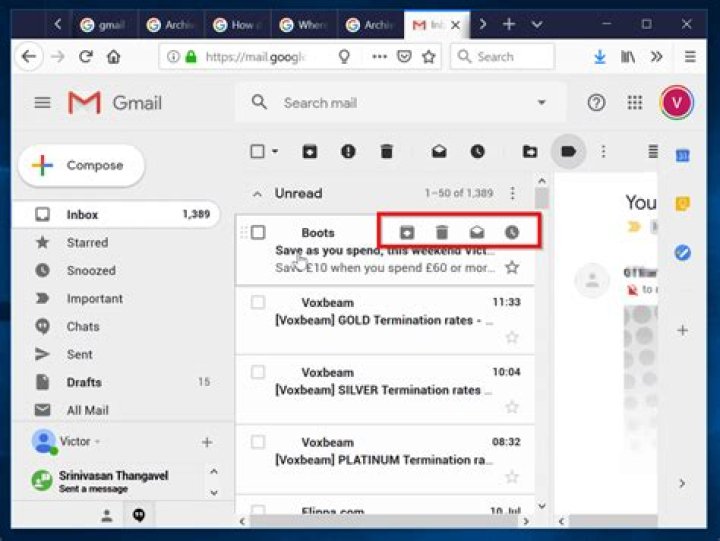This screenshot has height=541, width=720.
Task: Delete the Boots email using its hover trash icon
Action: (442, 232)
